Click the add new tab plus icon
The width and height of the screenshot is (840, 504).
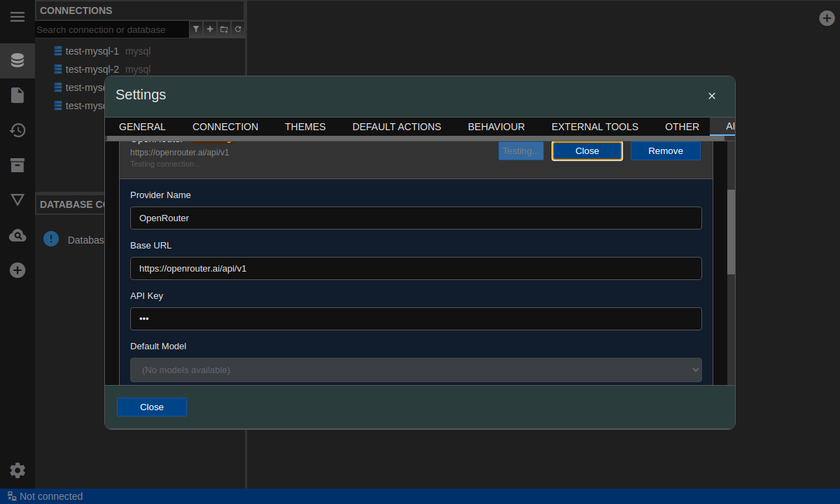827,18
